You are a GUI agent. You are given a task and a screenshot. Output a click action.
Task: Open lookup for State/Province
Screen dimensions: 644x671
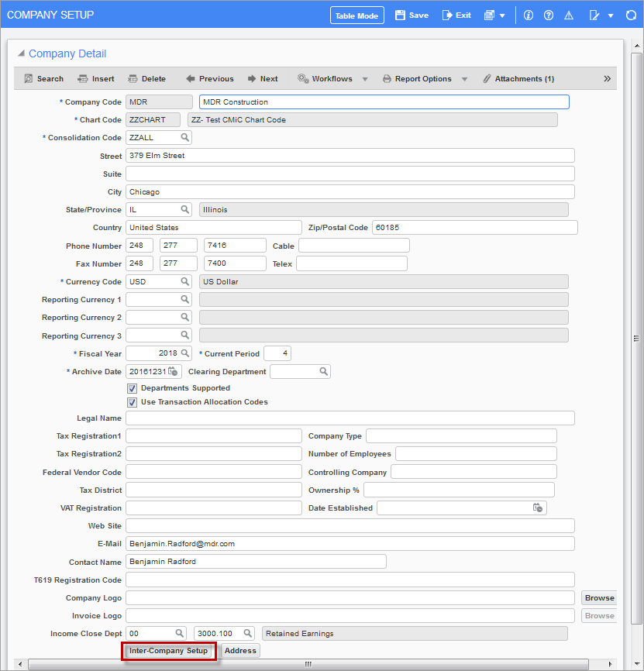pos(185,209)
